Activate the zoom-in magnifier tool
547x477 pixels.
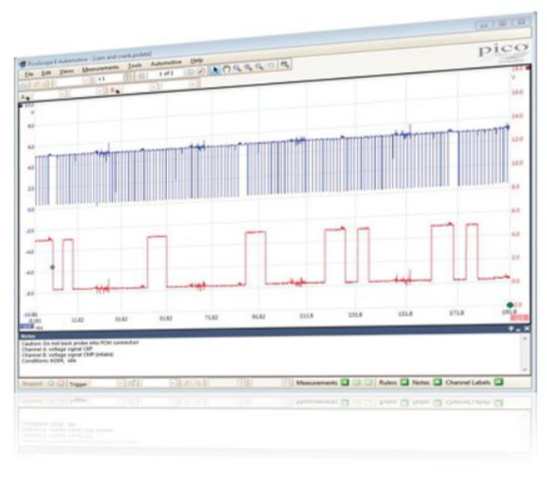click(237, 68)
